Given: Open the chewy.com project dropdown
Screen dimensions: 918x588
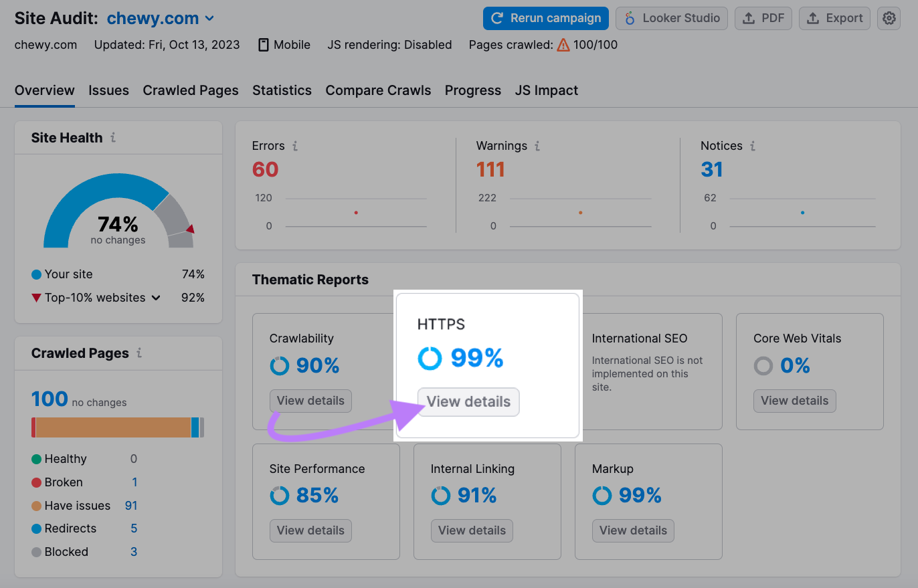Looking at the screenshot, I should pos(161,19).
